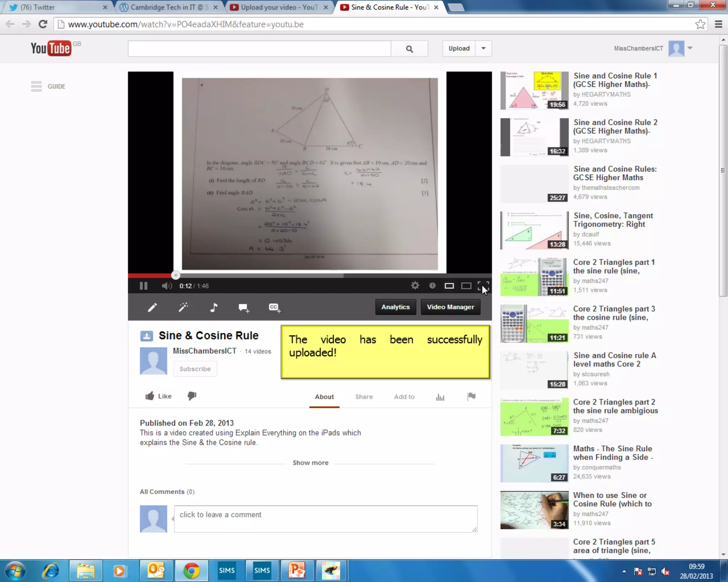
Task: Bookmark this page with the star
Action: (x=700, y=24)
